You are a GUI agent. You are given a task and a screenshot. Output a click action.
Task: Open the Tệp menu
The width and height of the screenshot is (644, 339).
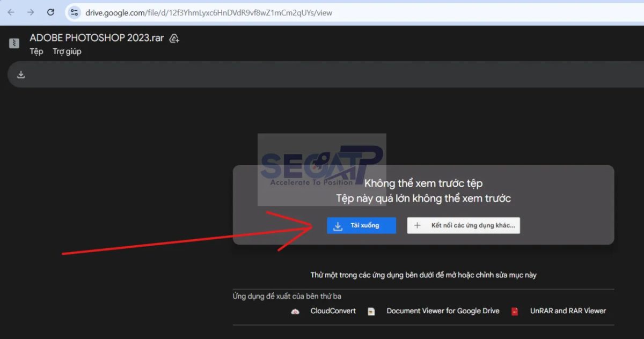coord(36,51)
